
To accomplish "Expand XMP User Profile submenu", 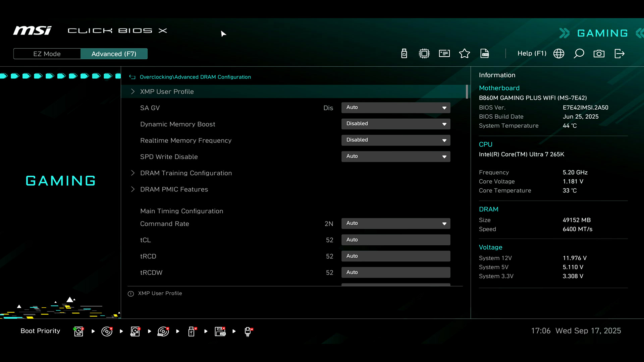I will pyautogui.click(x=167, y=92).
